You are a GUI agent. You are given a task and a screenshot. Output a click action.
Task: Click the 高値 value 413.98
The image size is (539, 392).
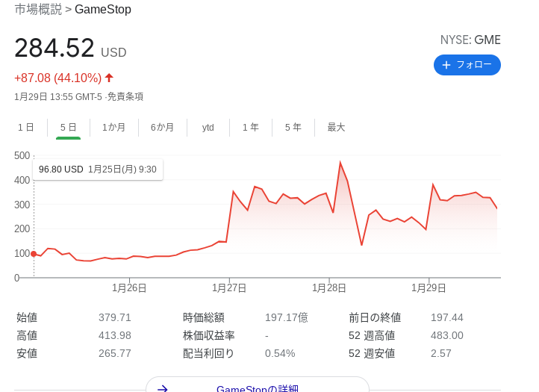click(115, 335)
